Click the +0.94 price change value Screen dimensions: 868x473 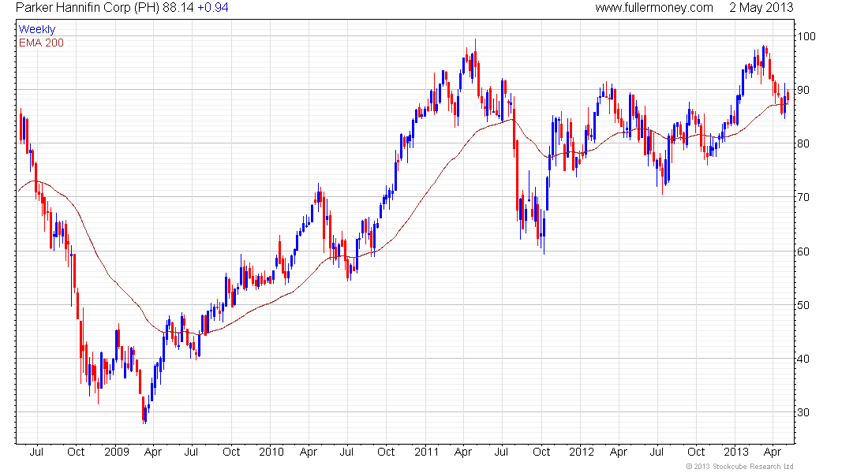point(214,8)
